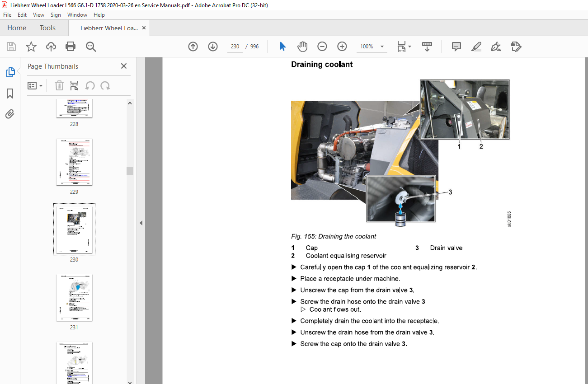Click the Read mode scrolling icon
Viewport: 588px width, 384px height.
click(x=427, y=47)
